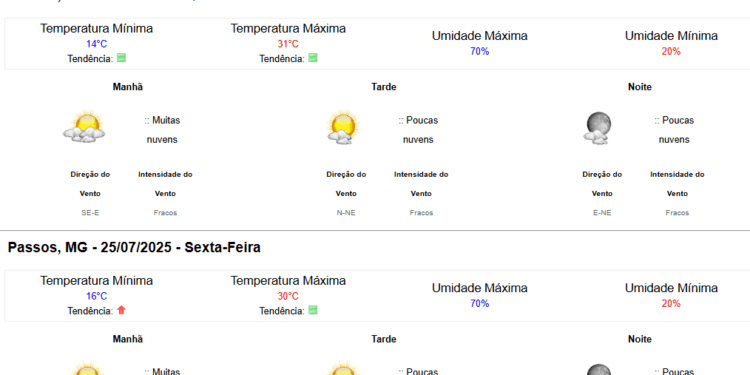This screenshot has height=375, width=750.
Task: Click the 30°C maximum temperature value
Action: coord(288,296)
